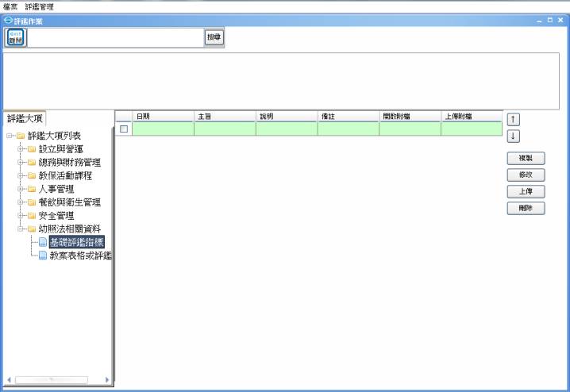
Task: Expand the 設立與營運 tree node
Action: 19,149
